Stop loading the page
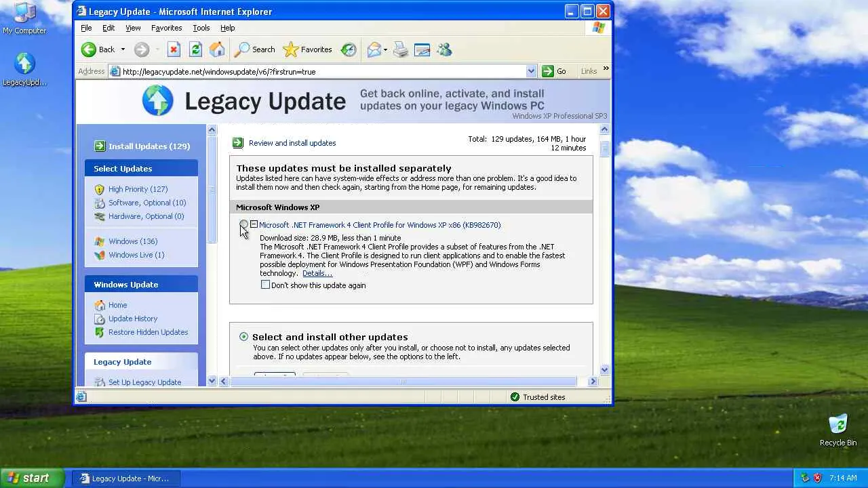868x488 pixels. [174, 49]
